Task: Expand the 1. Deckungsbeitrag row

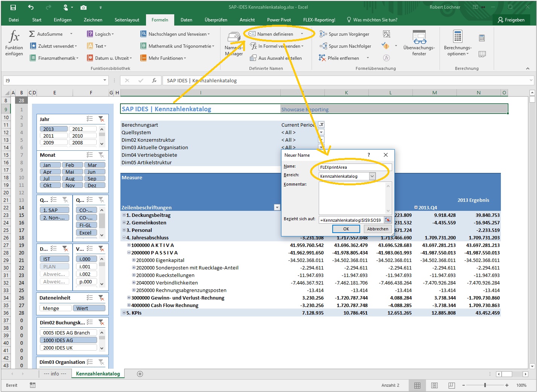Action: pos(124,215)
